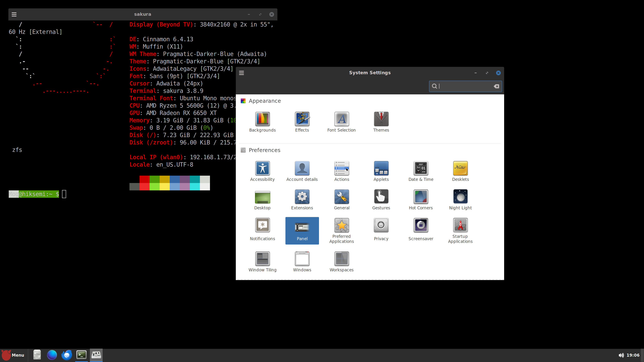Open the Cinnamon Menu button
Viewport: 644px width, 362px height.
click(13, 355)
